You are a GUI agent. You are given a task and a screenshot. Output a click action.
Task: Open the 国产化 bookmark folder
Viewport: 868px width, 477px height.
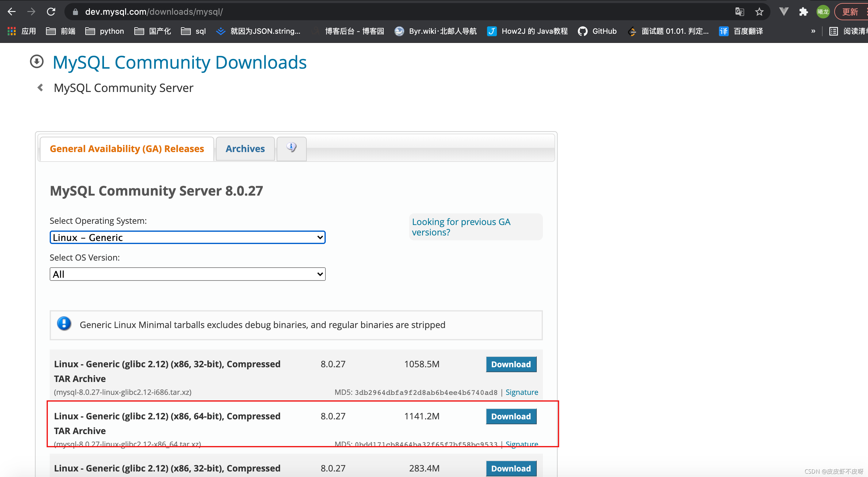pyautogui.click(x=153, y=31)
